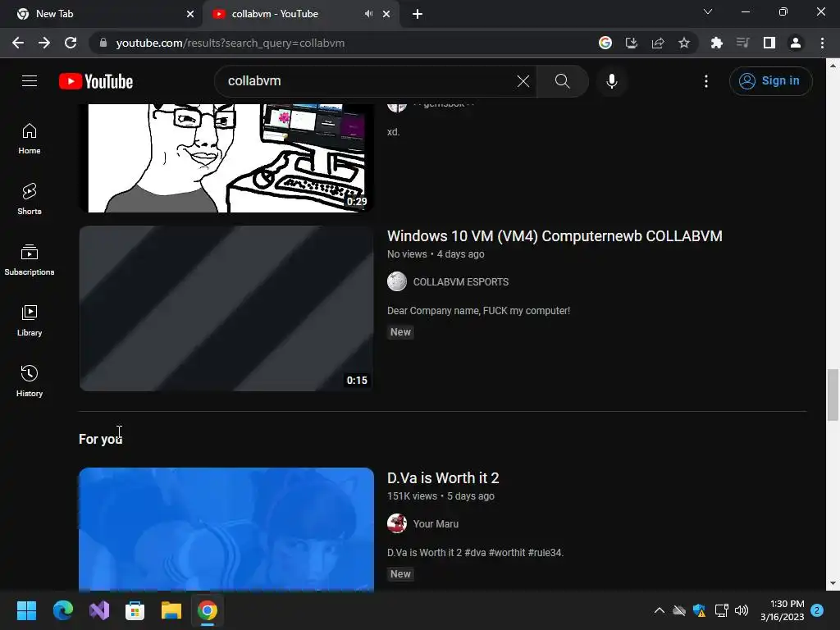
Task: Toggle the Chrome side panel
Action: pos(769,43)
